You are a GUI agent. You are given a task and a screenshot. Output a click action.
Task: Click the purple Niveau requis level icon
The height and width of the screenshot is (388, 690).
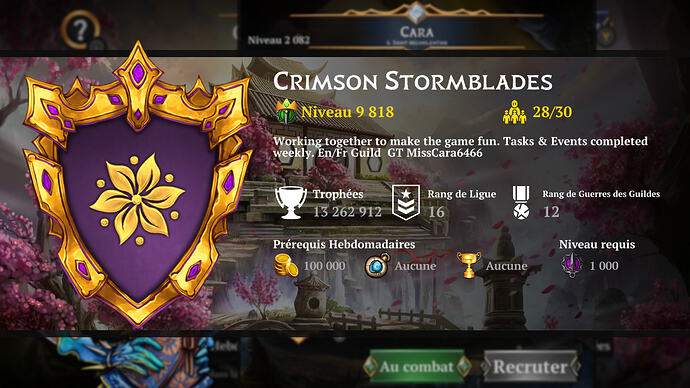[572, 265]
